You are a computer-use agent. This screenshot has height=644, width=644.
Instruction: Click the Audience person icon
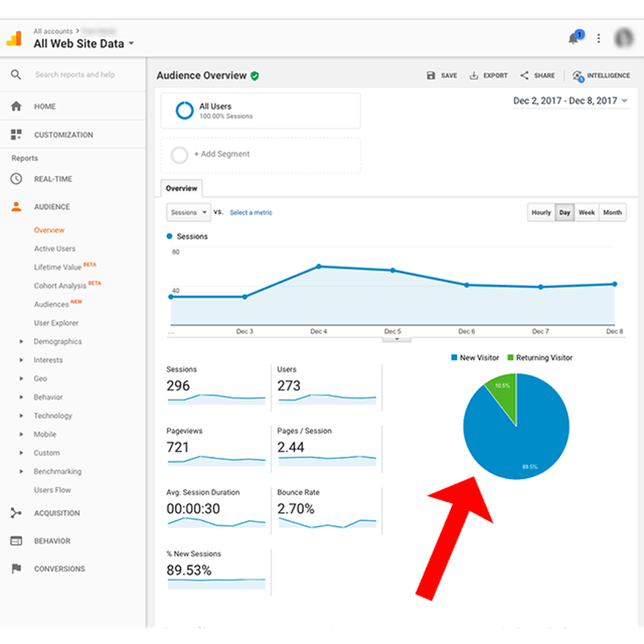(x=16, y=206)
